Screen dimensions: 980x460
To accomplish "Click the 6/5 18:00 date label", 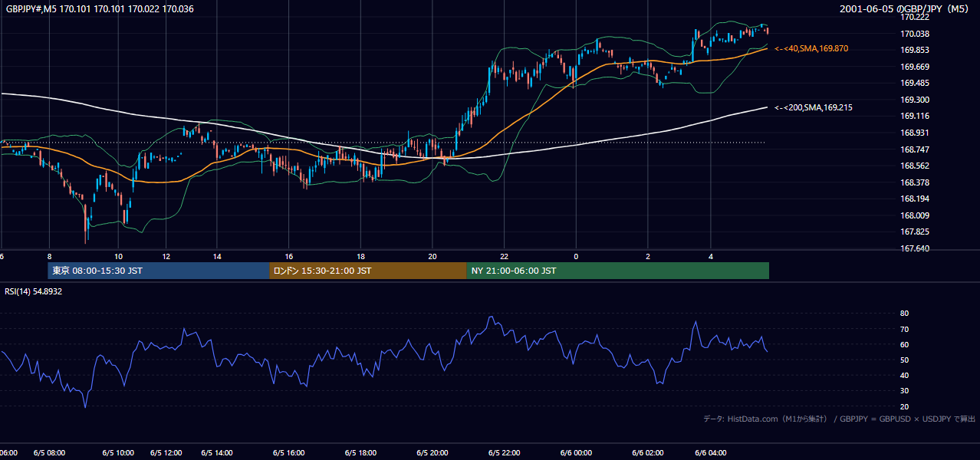I will [x=360, y=453].
